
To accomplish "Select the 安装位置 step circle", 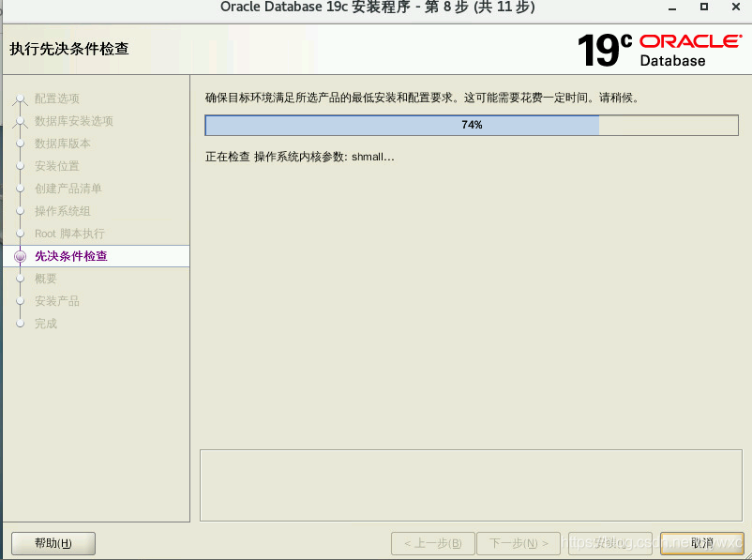I will tap(19, 165).
